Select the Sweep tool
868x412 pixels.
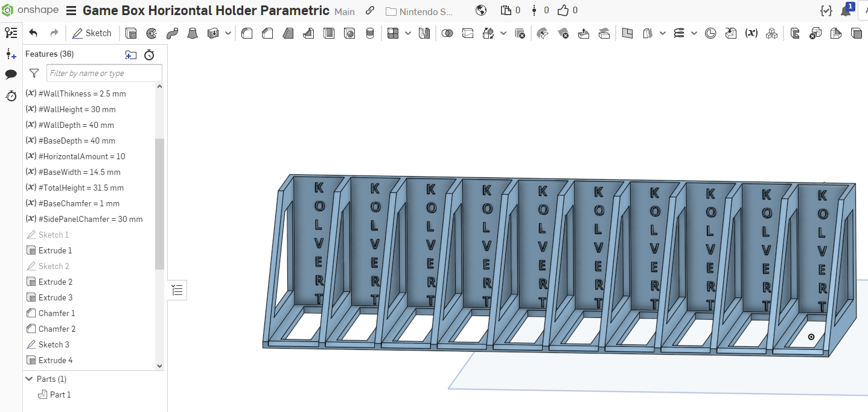point(172,33)
